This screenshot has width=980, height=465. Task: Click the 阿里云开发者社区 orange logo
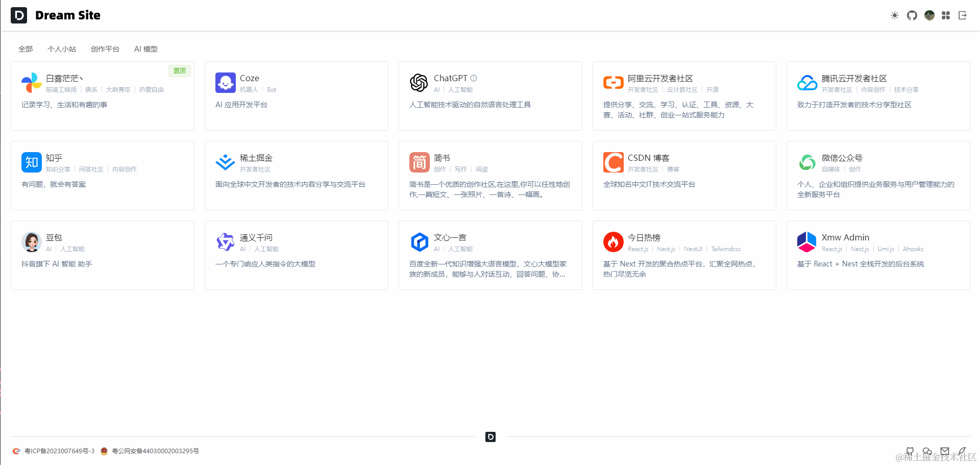point(614,83)
